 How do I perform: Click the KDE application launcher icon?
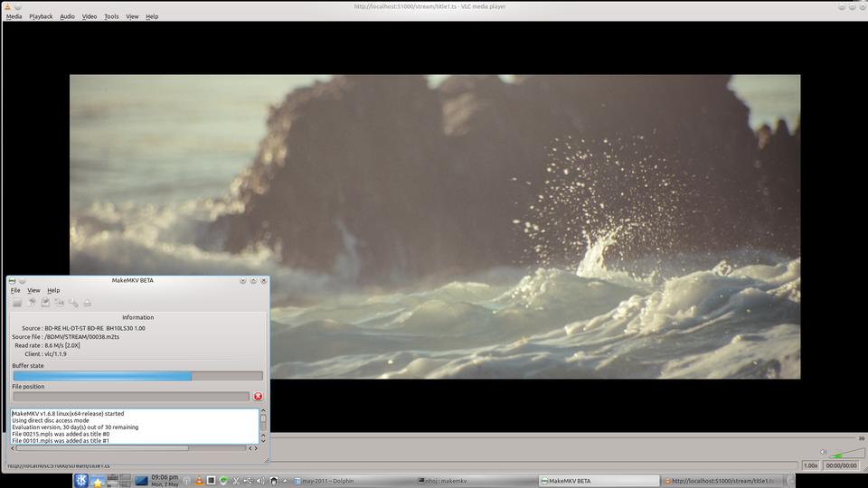click(81, 481)
